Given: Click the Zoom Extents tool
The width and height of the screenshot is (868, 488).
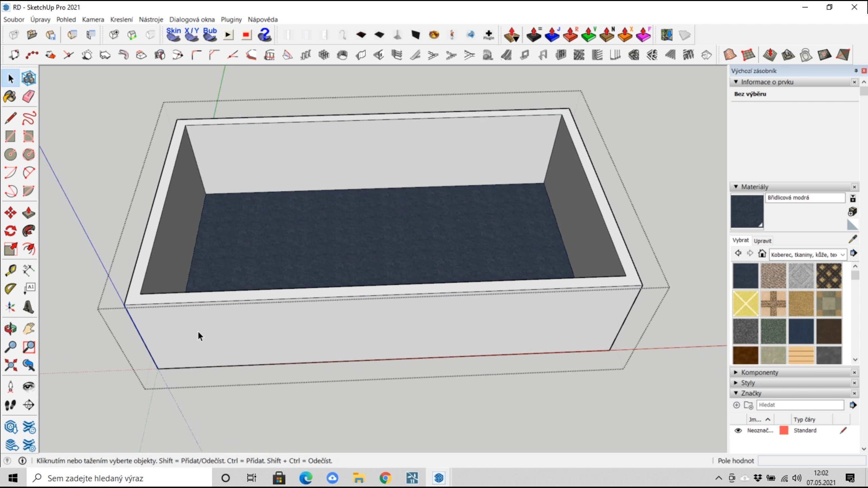Looking at the screenshot, I should (x=10, y=365).
